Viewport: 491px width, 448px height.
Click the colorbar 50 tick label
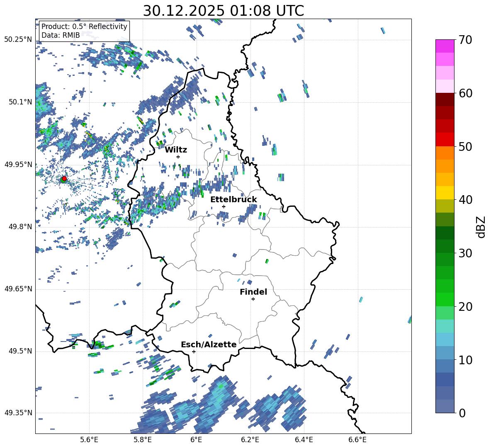coord(465,146)
